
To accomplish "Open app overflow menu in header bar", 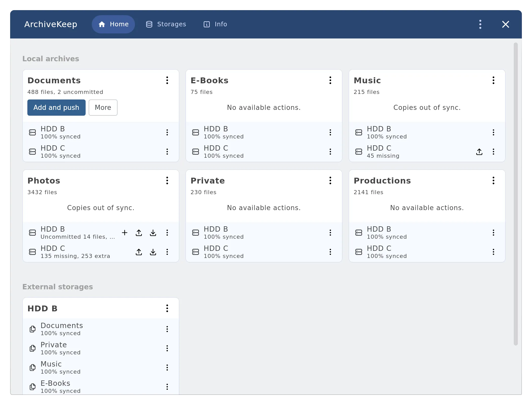I will tap(480, 24).
